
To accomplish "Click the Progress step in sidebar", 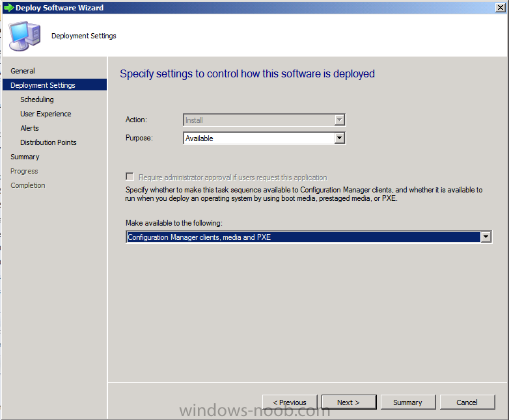I will pyautogui.click(x=24, y=171).
